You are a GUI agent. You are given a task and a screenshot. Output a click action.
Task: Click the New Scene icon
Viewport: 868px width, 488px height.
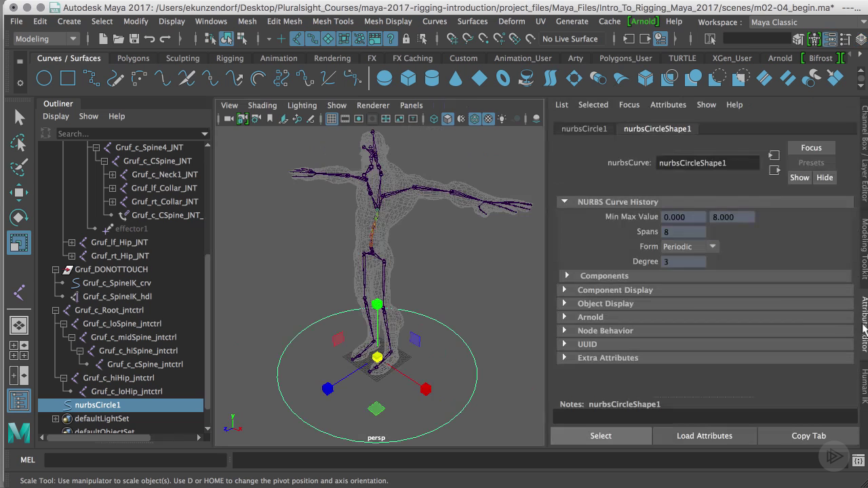point(102,39)
